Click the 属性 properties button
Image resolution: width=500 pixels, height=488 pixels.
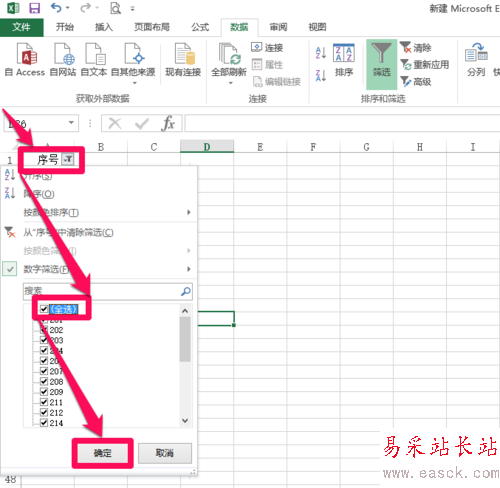coord(267,65)
